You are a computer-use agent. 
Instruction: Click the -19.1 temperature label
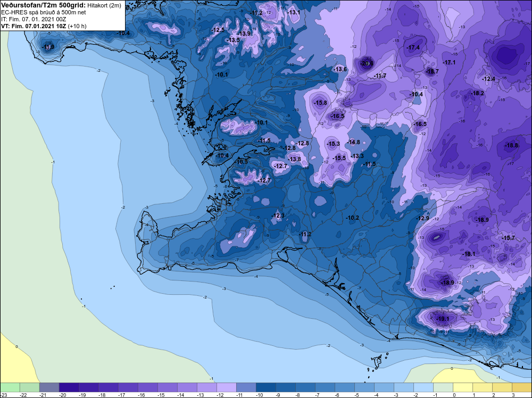[443, 319]
